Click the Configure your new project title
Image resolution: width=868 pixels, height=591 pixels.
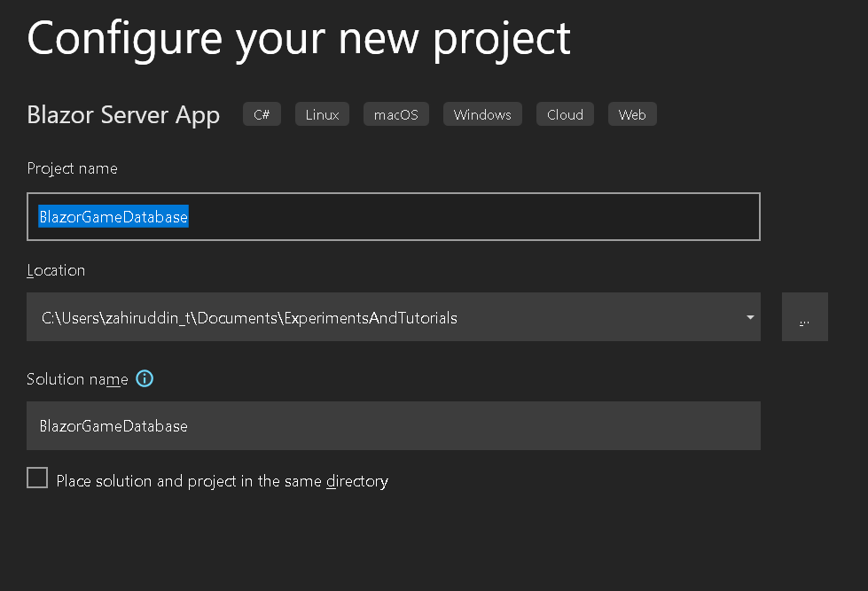click(299, 37)
